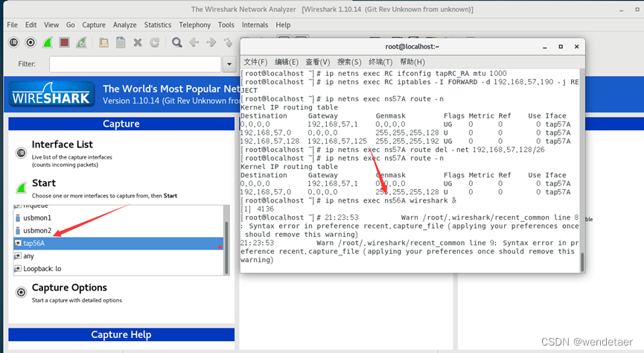Click the Capture Help header
Viewport: 644px width, 353px height.
[x=121, y=334]
